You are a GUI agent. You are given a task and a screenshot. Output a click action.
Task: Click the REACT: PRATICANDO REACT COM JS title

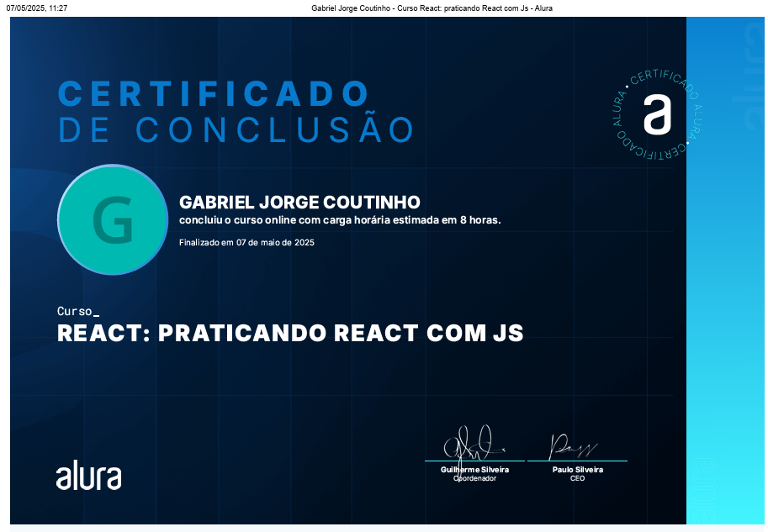coord(290,333)
